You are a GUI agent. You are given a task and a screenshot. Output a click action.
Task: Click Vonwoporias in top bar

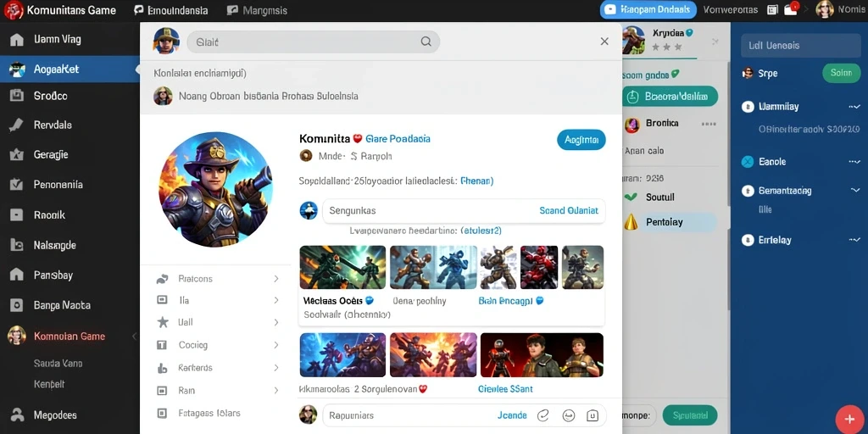731,10
